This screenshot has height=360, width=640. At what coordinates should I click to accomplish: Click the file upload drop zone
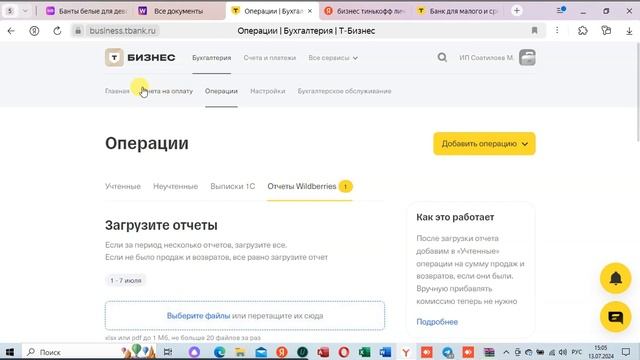[x=245, y=316]
